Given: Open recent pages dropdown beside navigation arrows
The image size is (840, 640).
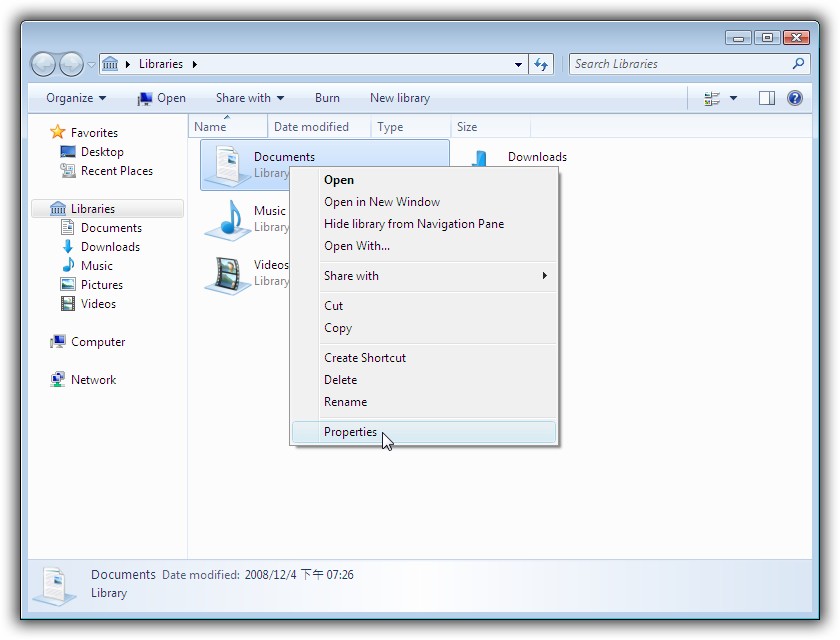Looking at the screenshot, I should (91, 65).
